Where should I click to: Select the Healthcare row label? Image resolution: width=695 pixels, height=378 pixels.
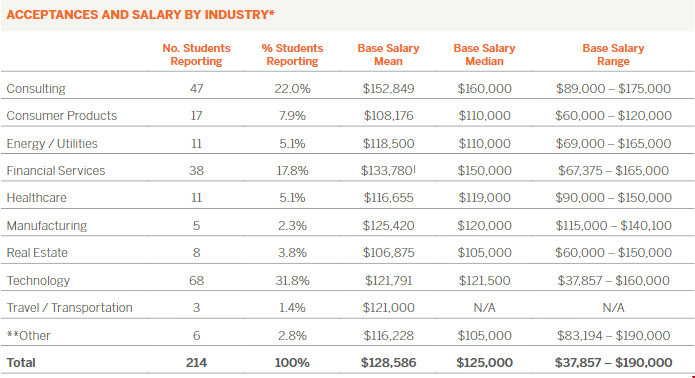[x=36, y=198]
